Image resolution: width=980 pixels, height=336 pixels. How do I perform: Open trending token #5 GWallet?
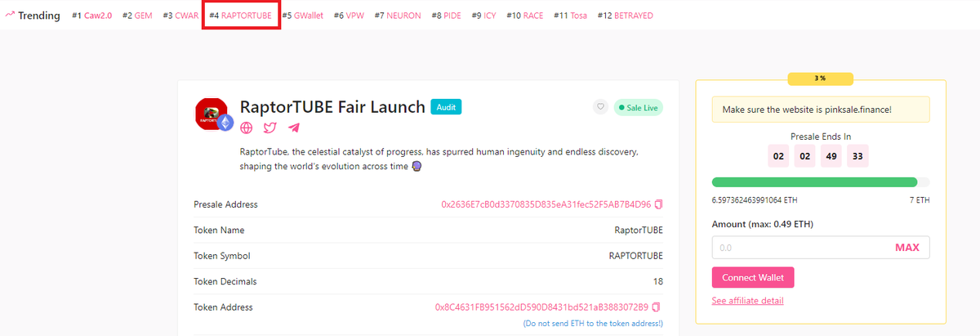[x=303, y=16]
